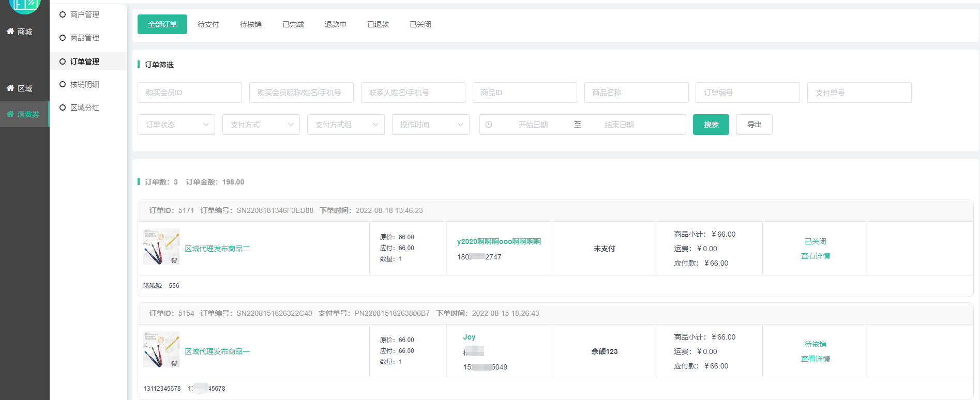Open 查看详情 for order 5171

[x=815, y=256]
